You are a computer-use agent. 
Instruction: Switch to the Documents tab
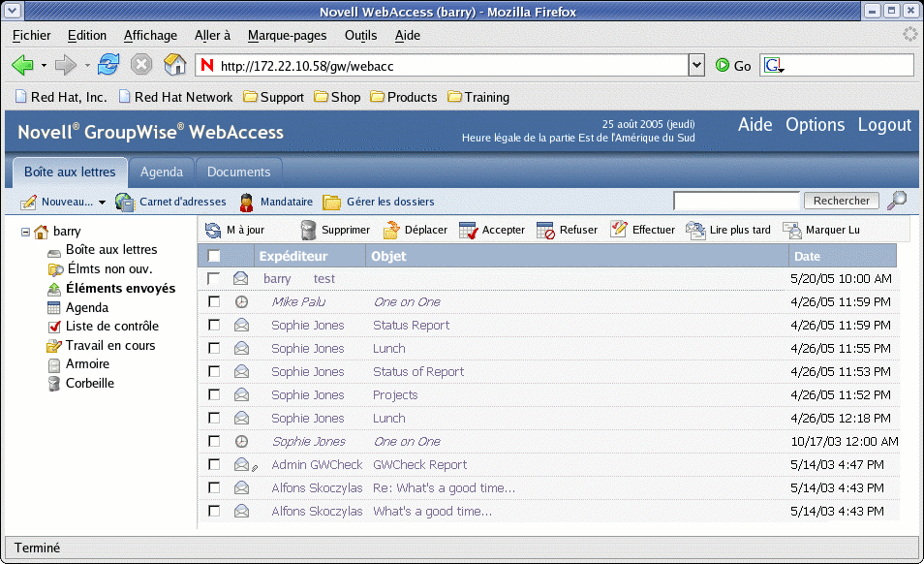point(238,172)
